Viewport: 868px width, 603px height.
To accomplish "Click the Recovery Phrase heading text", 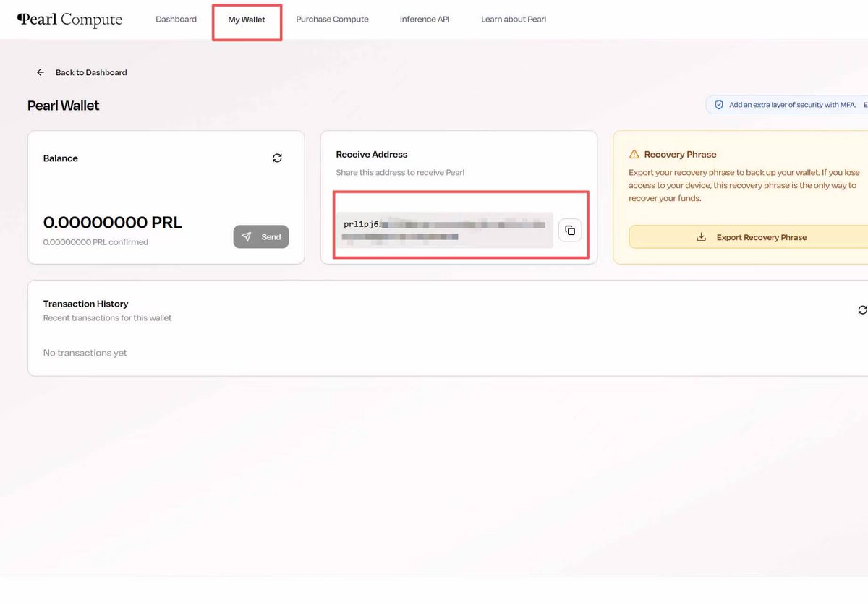I will [x=680, y=154].
